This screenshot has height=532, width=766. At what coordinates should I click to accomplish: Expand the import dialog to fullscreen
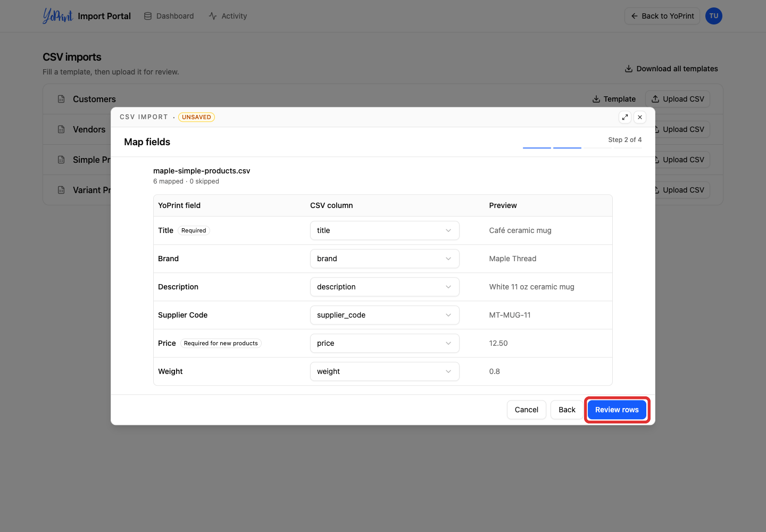tap(625, 117)
